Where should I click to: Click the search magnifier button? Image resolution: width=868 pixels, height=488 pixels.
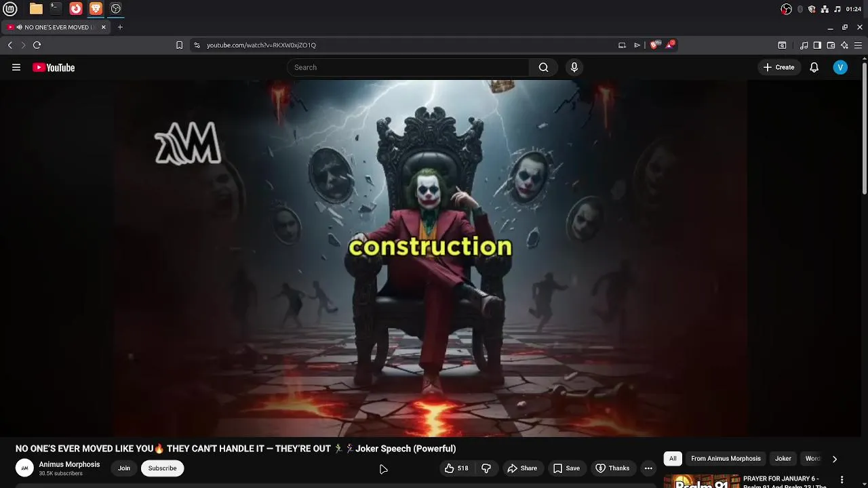pos(543,67)
